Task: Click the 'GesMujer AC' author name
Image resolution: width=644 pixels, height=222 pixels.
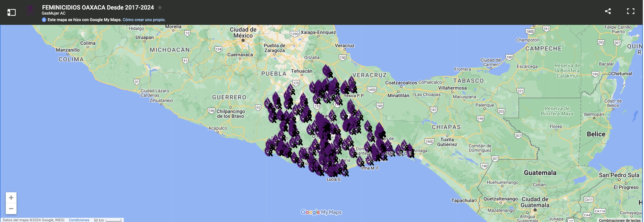Action: [53, 13]
